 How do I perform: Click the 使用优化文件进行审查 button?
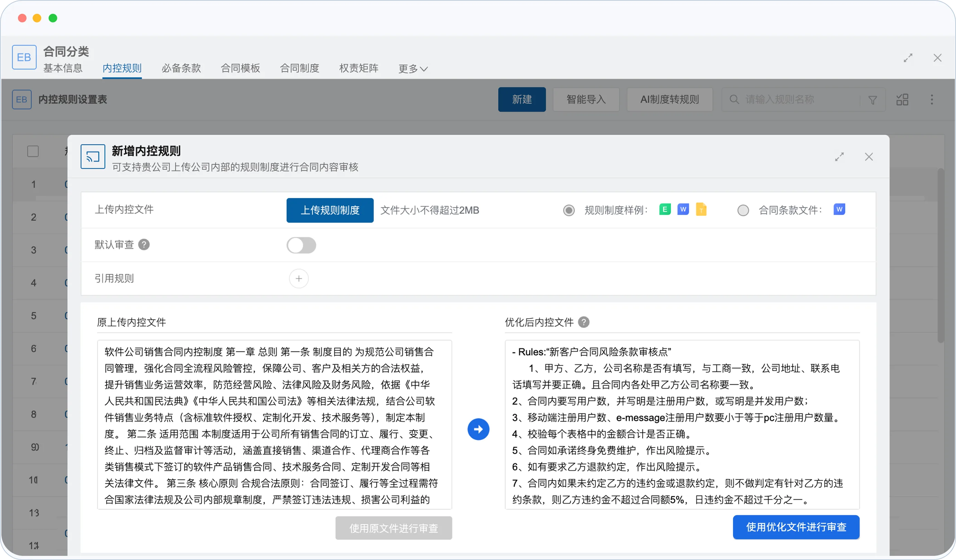tap(796, 527)
